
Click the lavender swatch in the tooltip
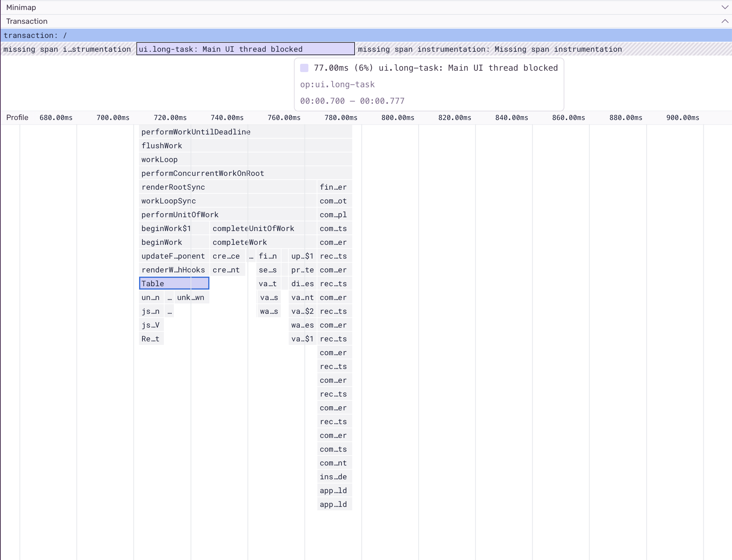[304, 68]
